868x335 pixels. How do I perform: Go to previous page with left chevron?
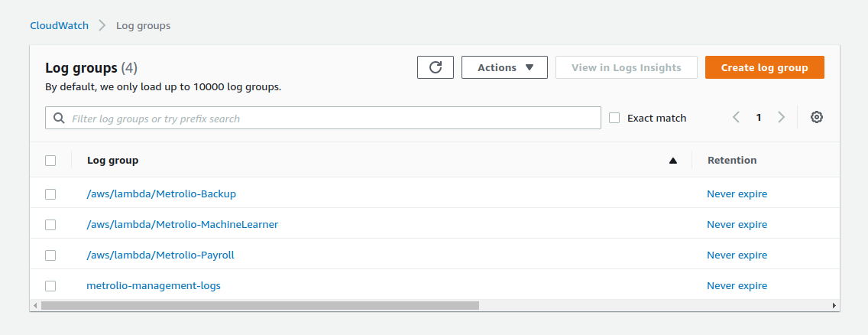point(736,118)
